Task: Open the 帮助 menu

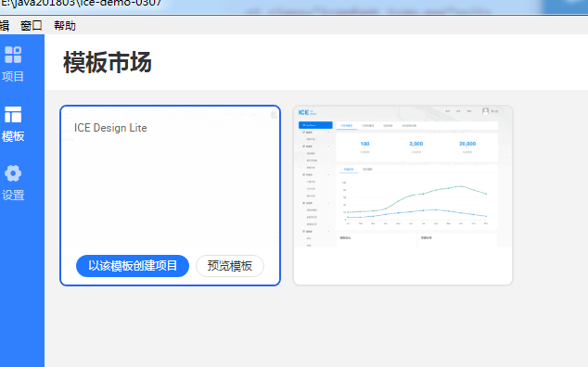Action: (x=65, y=26)
